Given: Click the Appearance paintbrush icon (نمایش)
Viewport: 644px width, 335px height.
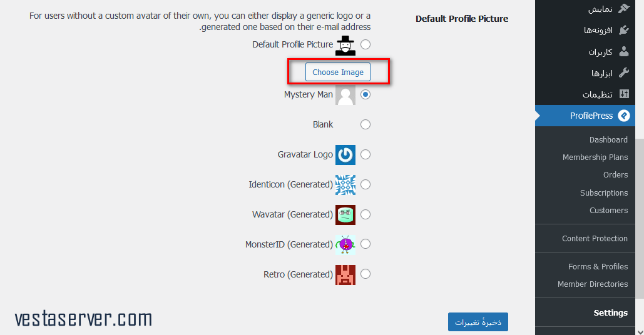Looking at the screenshot, I should pyautogui.click(x=624, y=9).
